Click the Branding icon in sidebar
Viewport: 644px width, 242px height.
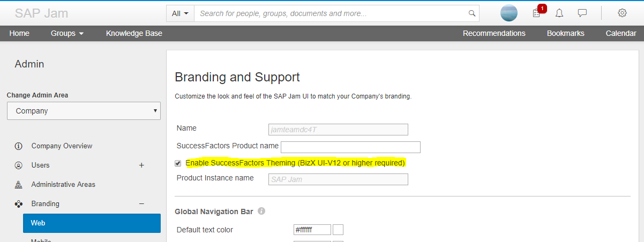19,204
